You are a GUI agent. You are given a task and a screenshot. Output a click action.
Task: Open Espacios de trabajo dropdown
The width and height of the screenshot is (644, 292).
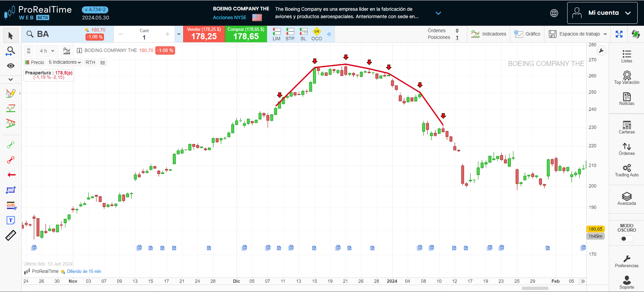click(x=578, y=34)
